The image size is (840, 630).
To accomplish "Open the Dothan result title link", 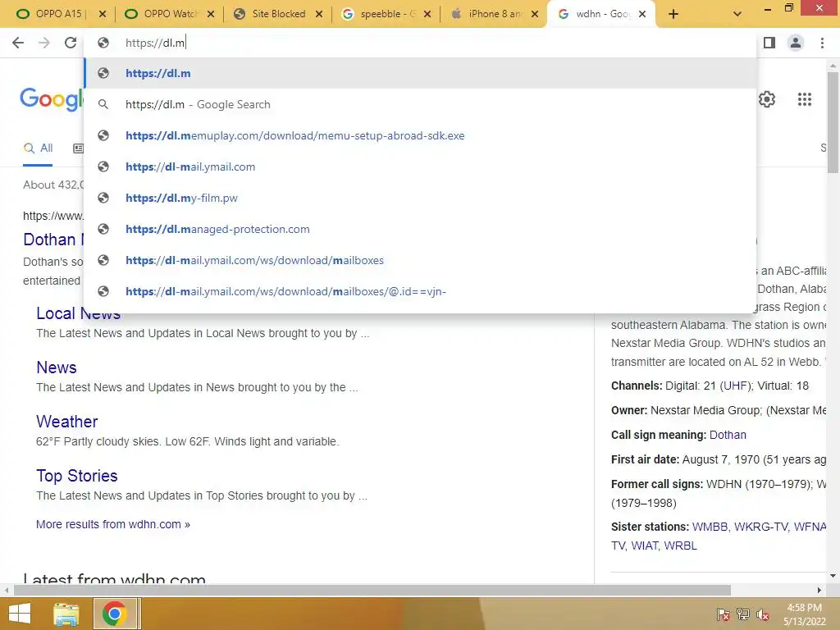I will 53,240.
